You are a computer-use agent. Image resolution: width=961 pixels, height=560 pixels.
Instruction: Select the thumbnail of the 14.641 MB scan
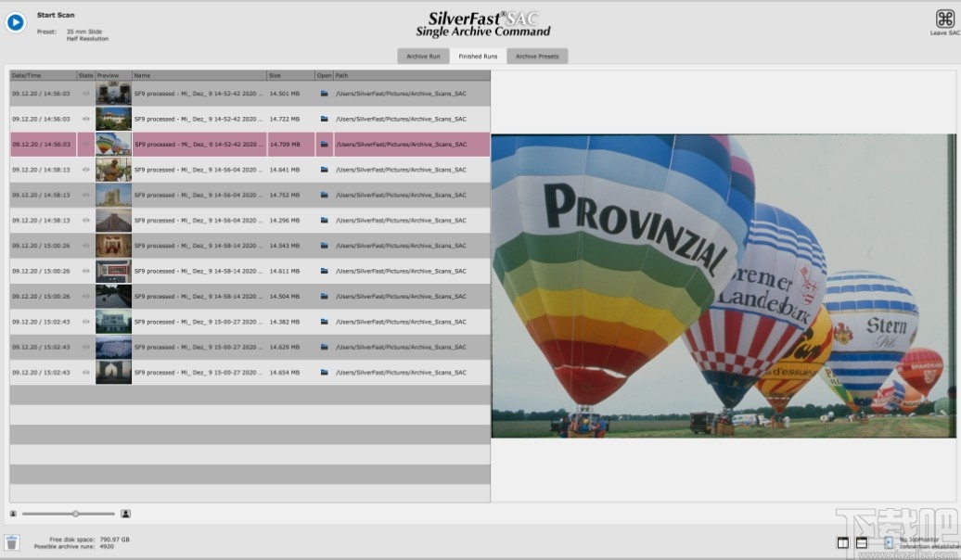pyautogui.click(x=113, y=170)
